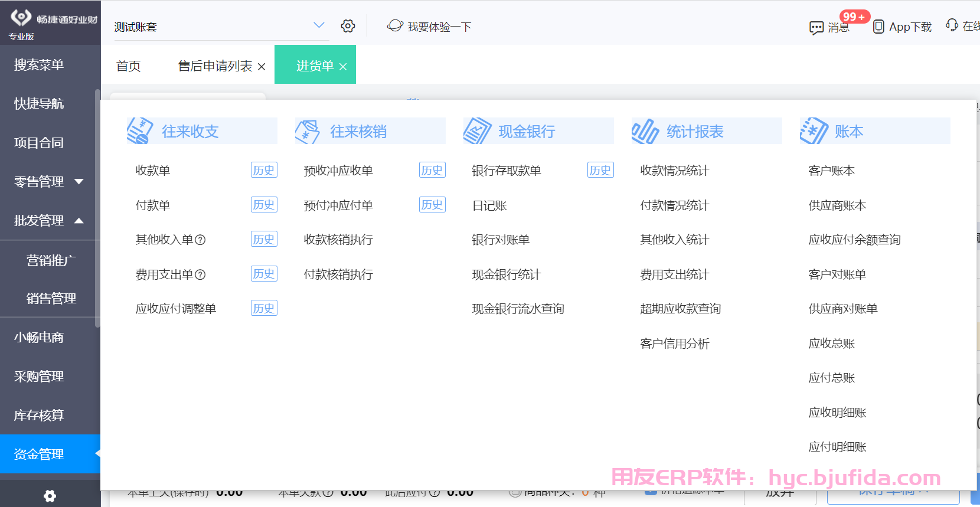Image resolution: width=980 pixels, height=507 pixels.
Task: Close the 售后申请列表 tab
Action: point(262,67)
